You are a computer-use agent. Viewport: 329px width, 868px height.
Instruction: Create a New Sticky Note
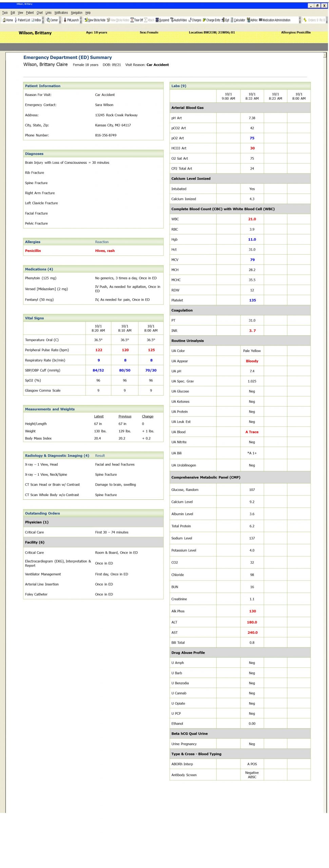point(95,20)
